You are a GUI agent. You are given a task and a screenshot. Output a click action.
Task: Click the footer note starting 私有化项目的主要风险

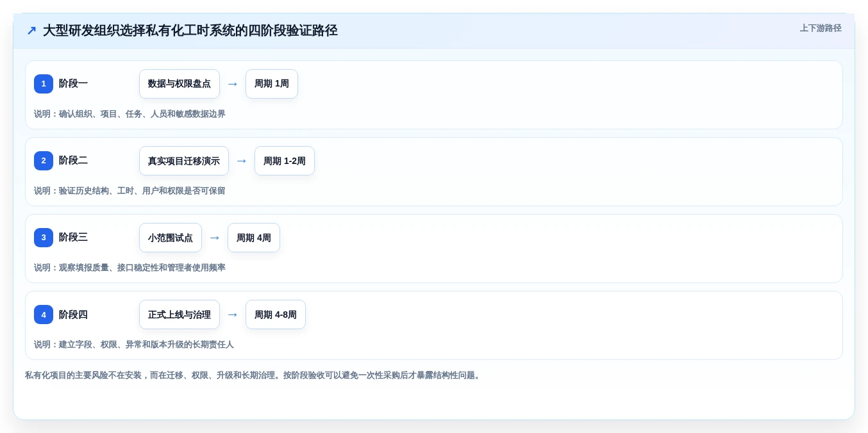tap(253, 375)
